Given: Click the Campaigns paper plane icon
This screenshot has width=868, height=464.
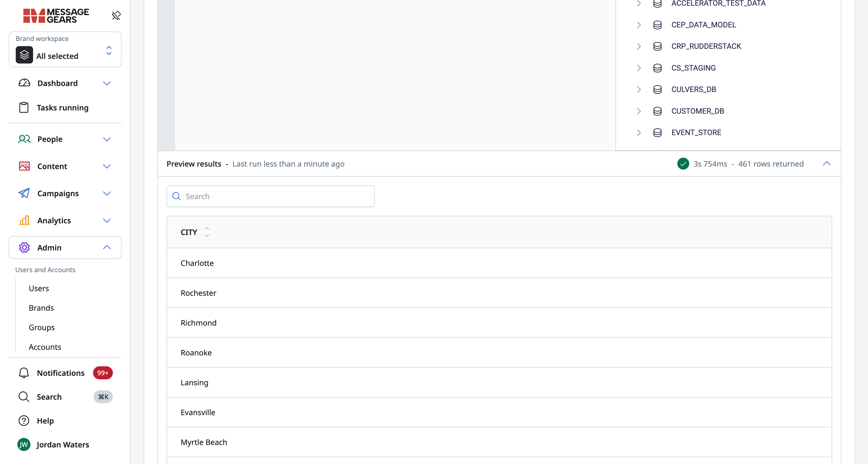Looking at the screenshot, I should pos(24,193).
